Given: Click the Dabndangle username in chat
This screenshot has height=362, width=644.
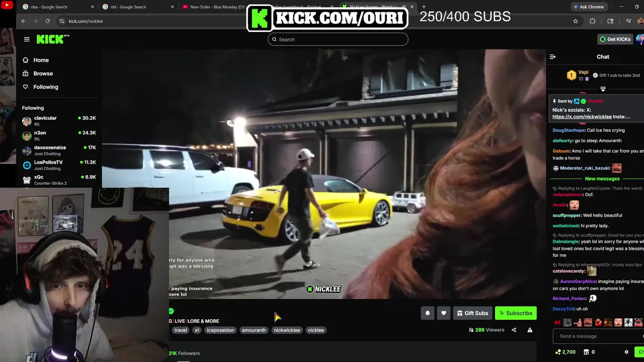Looking at the screenshot, I should tap(566, 241).
